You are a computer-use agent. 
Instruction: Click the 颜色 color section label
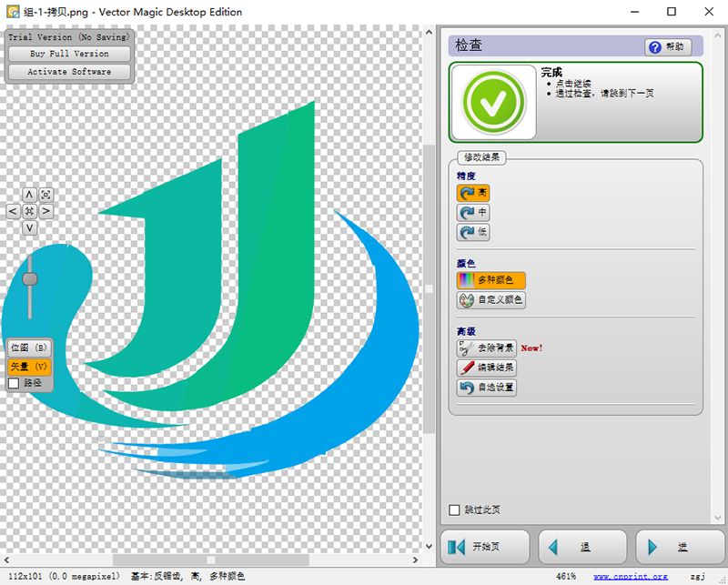[x=466, y=264]
